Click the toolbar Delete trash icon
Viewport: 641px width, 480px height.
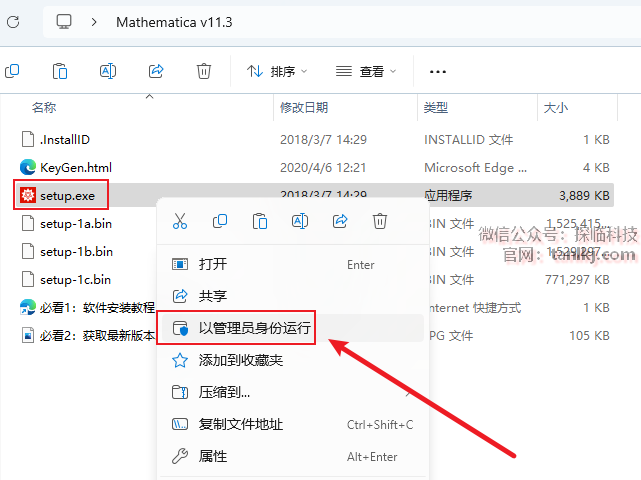click(x=204, y=71)
